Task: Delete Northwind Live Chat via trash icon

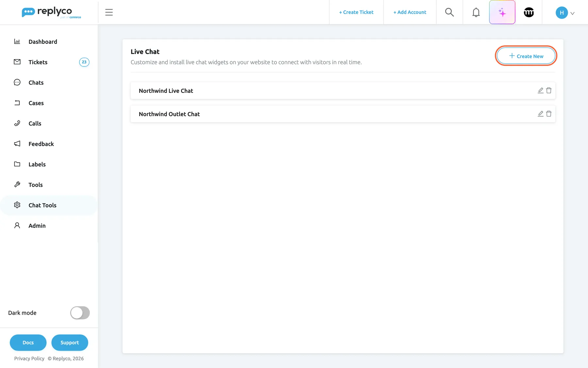Action: coord(549,91)
